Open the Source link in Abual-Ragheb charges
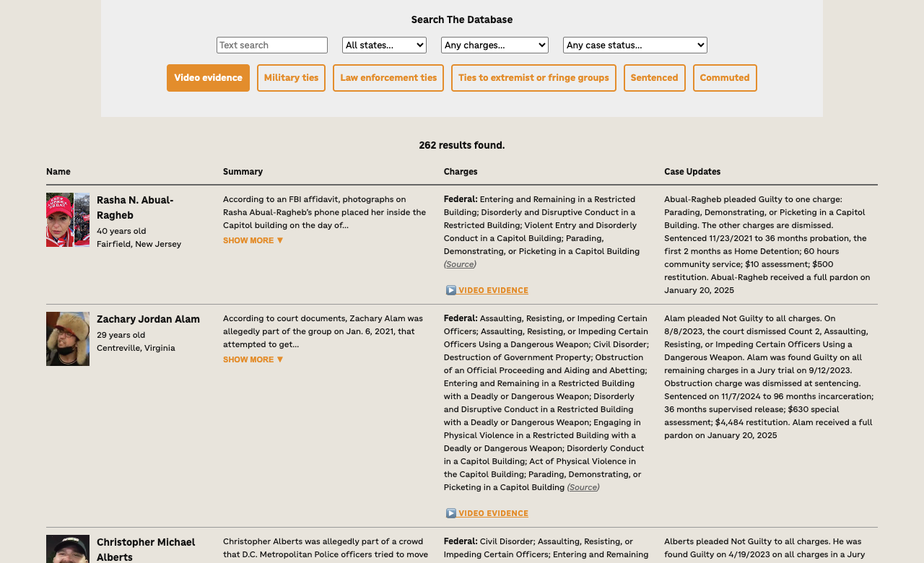The height and width of the screenshot is (563, 924). coord(460,264)
